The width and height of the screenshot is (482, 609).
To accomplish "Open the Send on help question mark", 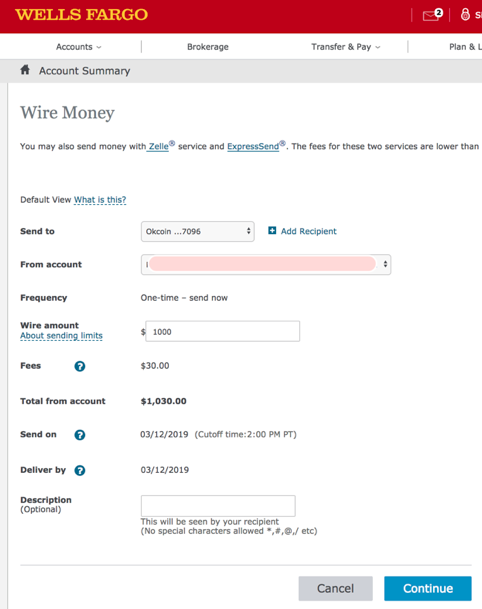I will coord(80,435).
